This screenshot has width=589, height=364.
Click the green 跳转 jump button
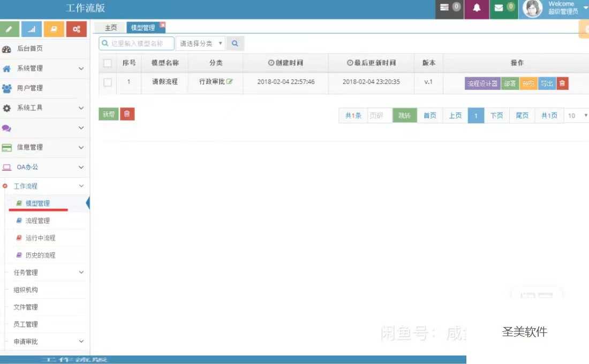point(405,116)
